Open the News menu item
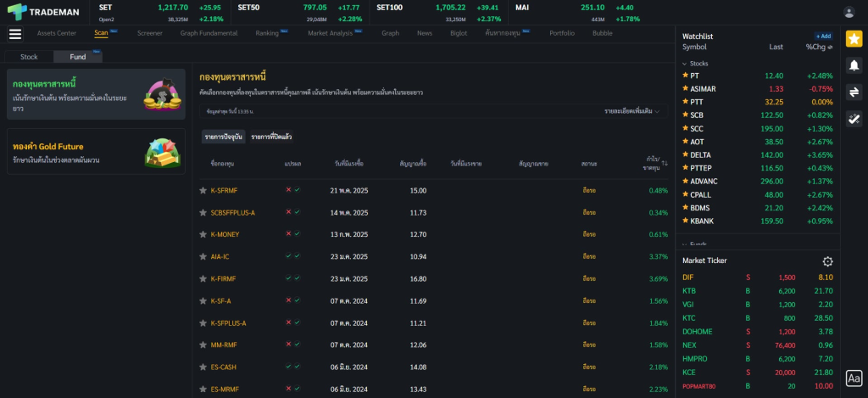 [425, 33]
